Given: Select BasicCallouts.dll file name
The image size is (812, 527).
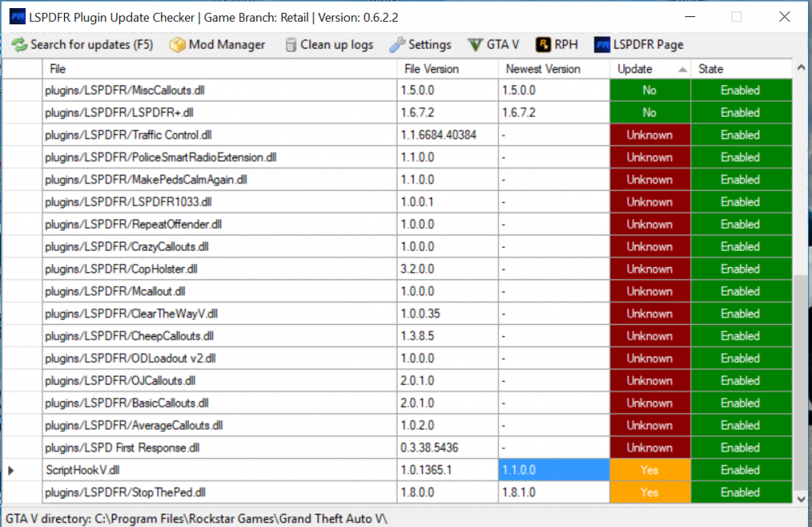Looking at the screenshot, I should click(127, 403).
